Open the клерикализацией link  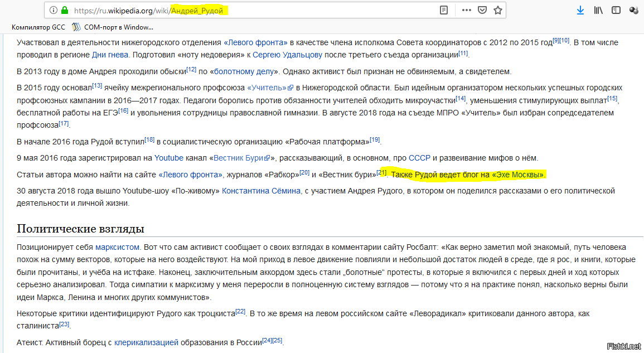tap(146, 343)
